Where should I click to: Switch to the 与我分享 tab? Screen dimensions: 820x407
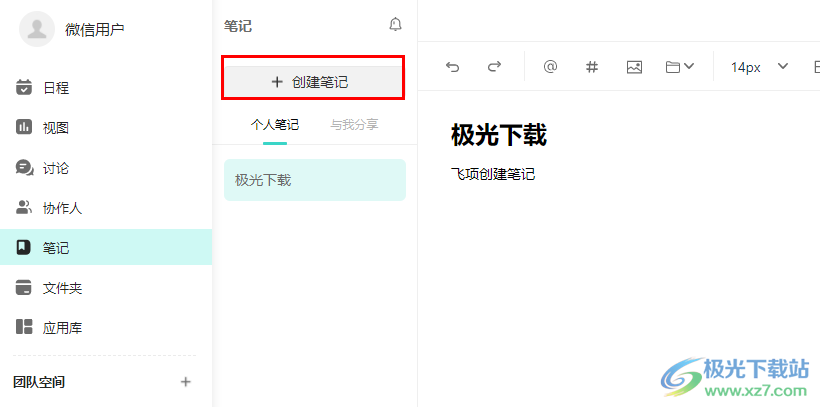[x=354, y=125]
